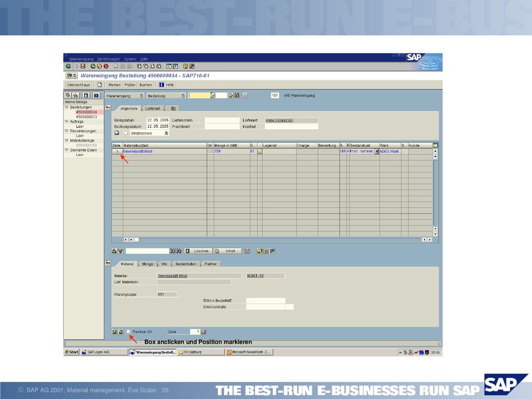Screen dimensions: 532x399
Task: Click the yellow purchase order number input field
Action: tap(199, 96)
